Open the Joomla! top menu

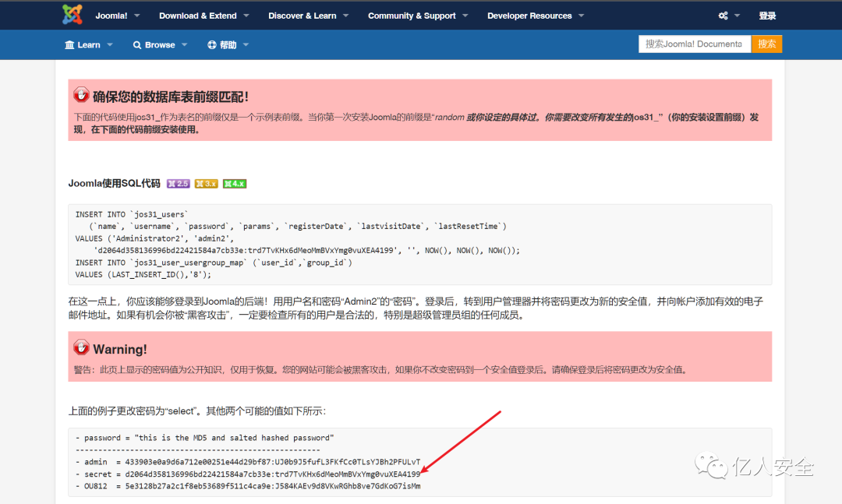[111, 16]
